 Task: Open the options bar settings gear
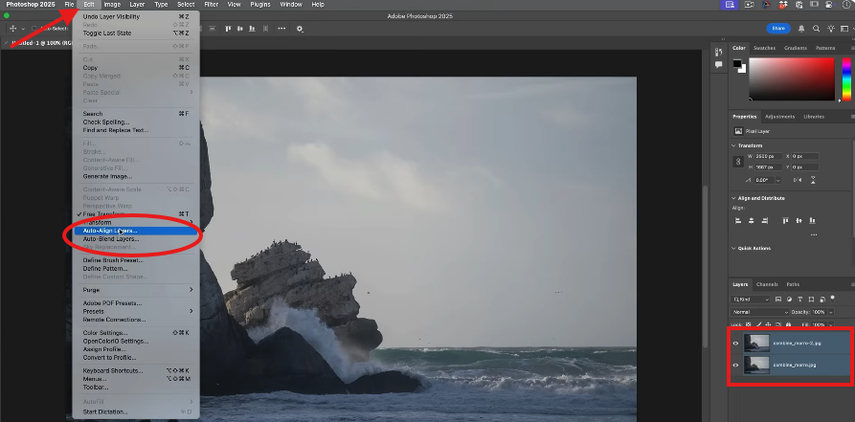pyautogui.click(x=300, y=28)
